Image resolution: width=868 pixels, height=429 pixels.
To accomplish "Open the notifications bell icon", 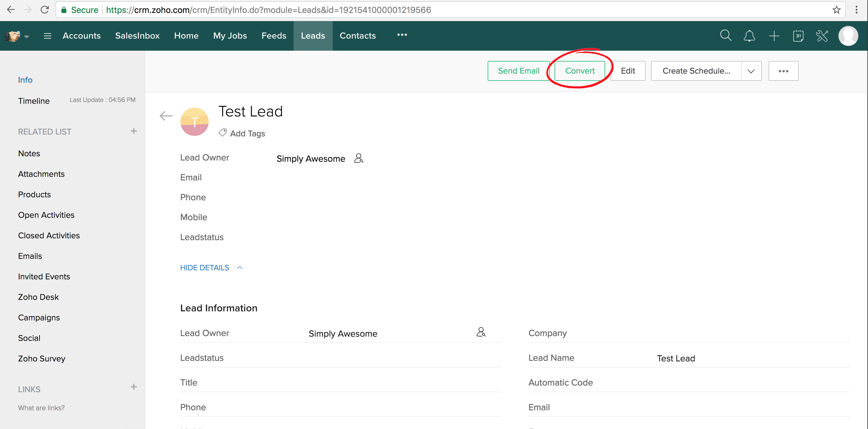I will [749, 36].
